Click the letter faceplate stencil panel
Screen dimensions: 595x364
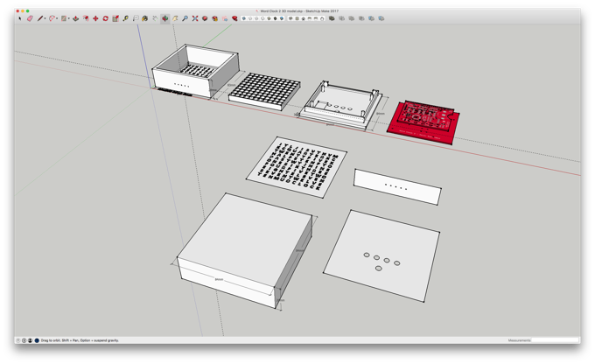(x=297, y=167)
